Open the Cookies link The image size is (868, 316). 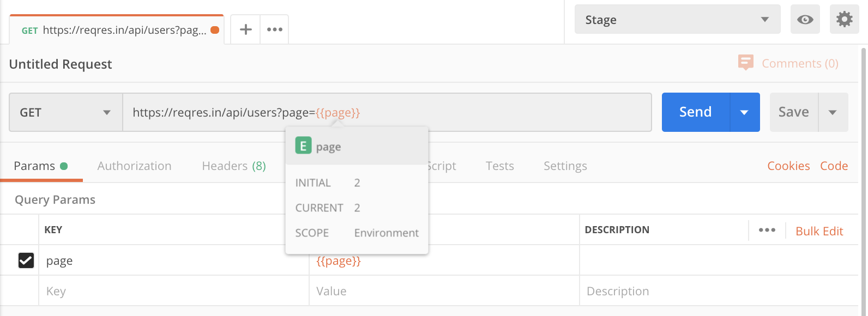(x=788, y=166)
